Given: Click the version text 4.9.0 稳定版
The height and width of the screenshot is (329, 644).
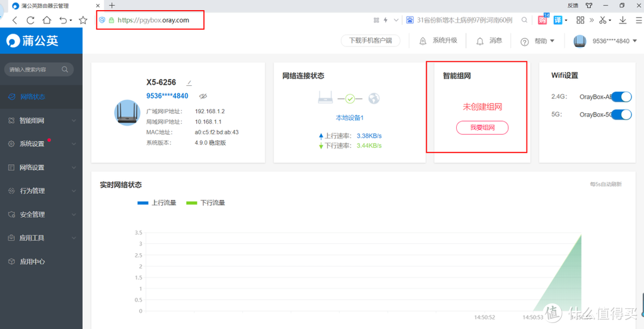Looking at the screenshot, I should pyautogui.click(x=210, y=143).
